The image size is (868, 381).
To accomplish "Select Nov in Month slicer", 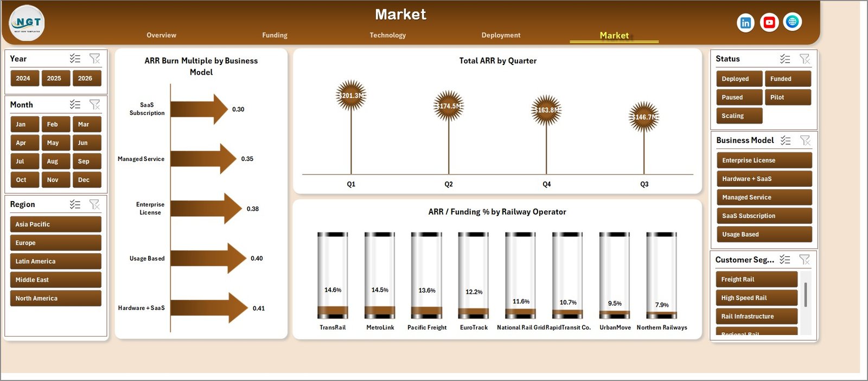I will click(x=55, y=179).
